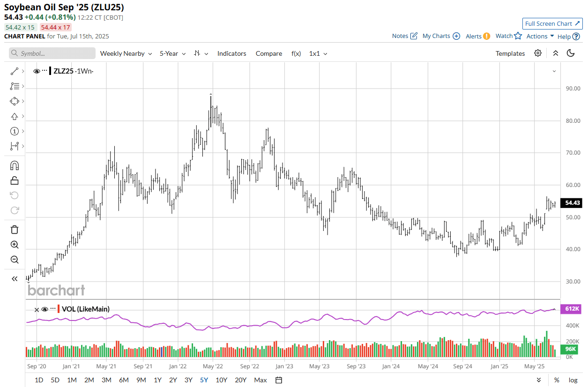Activate the magnet snap mode icon
Viewport: 588px width, 387px height.
14,165
